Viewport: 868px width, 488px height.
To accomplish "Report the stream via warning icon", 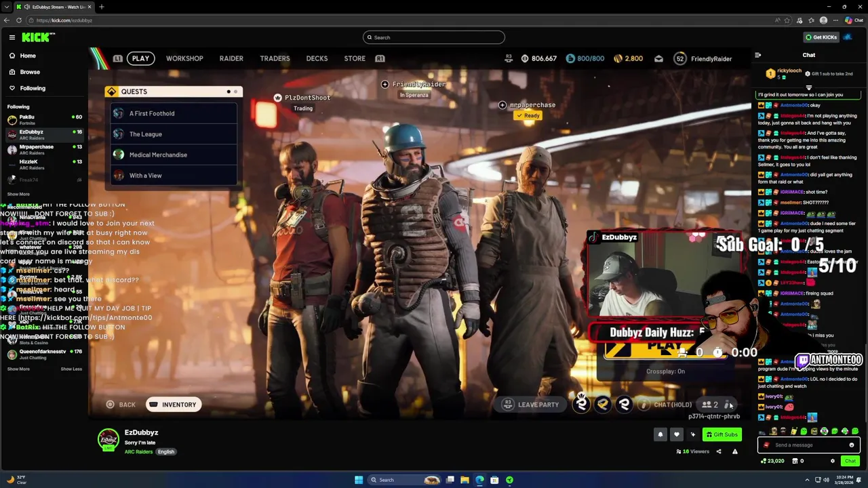I will pyautogui.click(x=734, y=451).
